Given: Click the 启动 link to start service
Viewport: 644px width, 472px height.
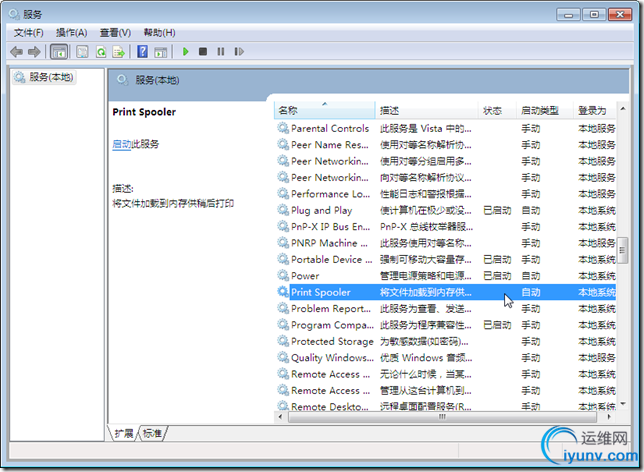Looking at the screenshot, I should click(x=122, y=144).
